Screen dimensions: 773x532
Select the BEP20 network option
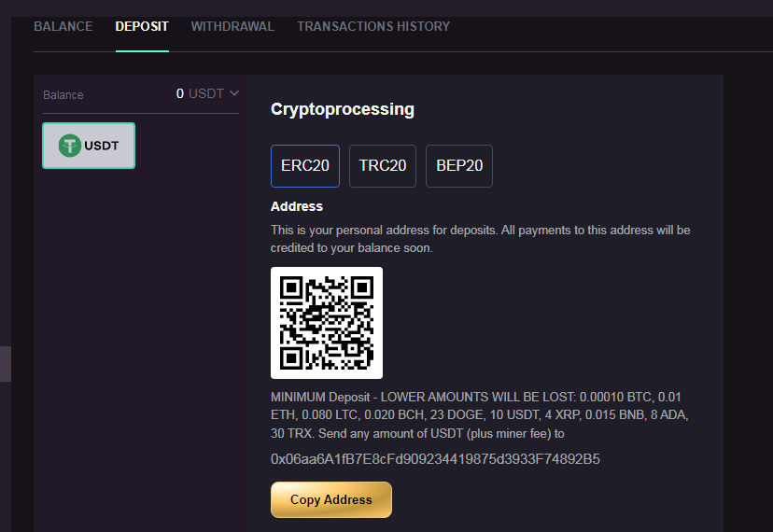click(x=459, y=166)
